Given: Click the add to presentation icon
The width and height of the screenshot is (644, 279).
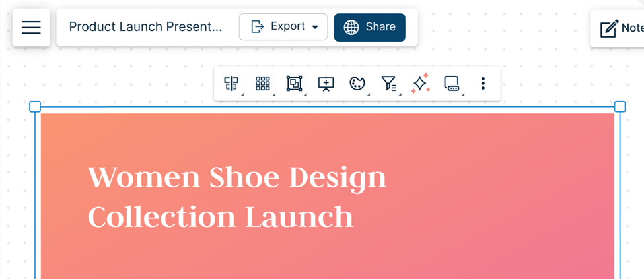Looking at the screenshot, I should click(x=326, y=84).
